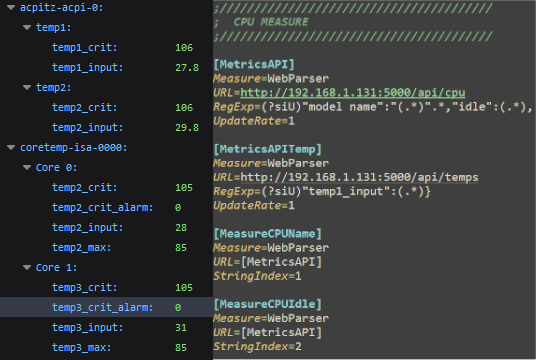Collapse the temp1 tree node
536x360 pixels.
coord(27,27)
